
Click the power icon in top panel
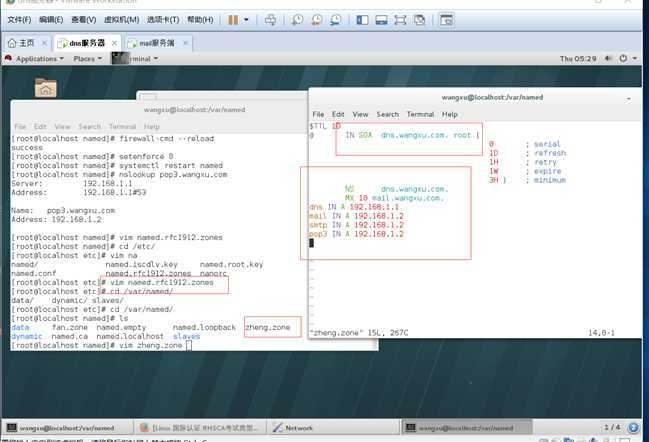point(623,59)
